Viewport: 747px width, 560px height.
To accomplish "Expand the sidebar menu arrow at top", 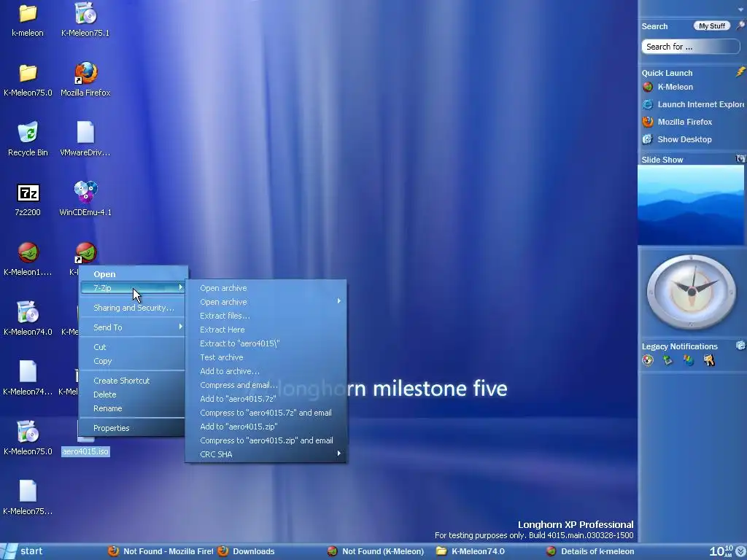I will [740, 9].
